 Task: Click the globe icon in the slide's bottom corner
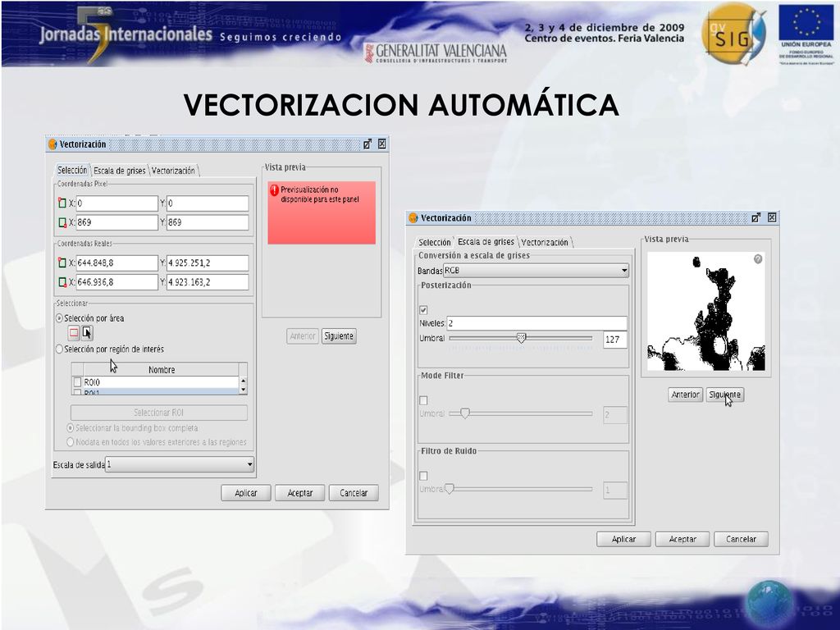[769, 603]
